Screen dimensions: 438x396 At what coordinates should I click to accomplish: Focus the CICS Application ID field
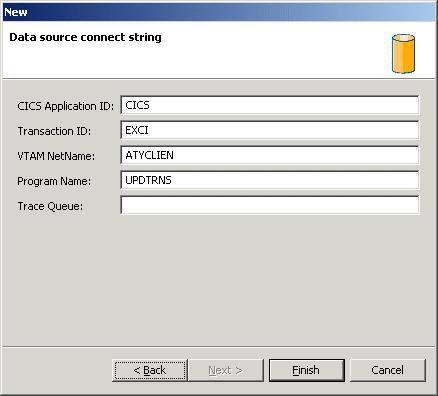click(270, 105)
